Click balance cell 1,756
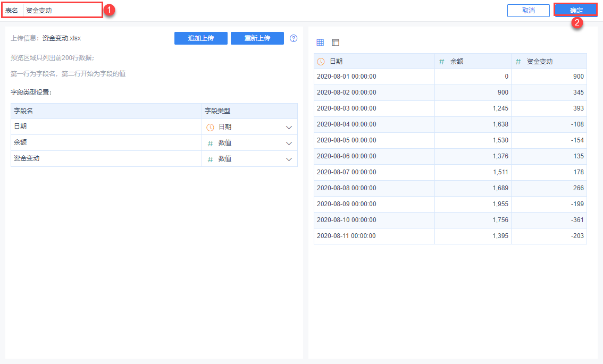Viewport: 603px width, 364px height. point(473,220)
